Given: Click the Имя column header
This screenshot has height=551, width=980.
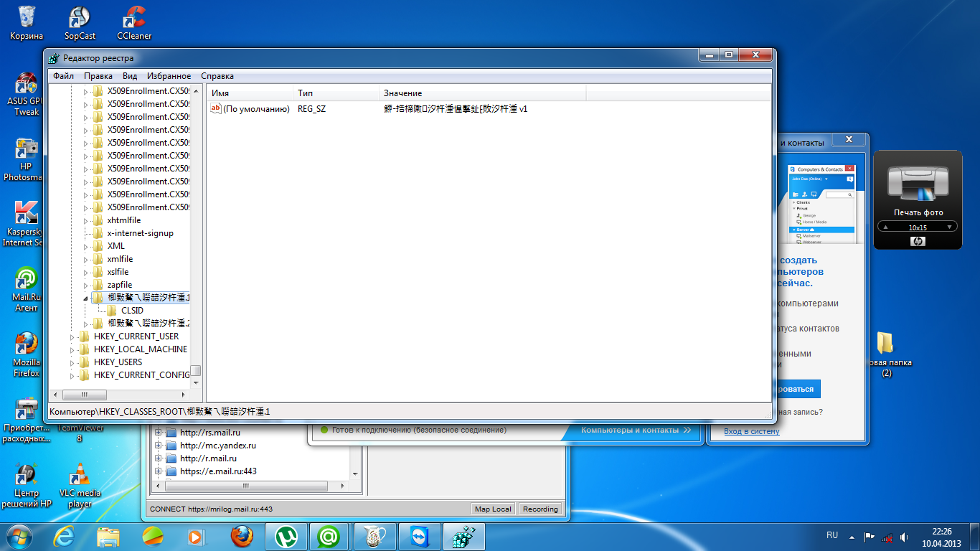Looking at the screenshot, I should (x=250, y=93).
